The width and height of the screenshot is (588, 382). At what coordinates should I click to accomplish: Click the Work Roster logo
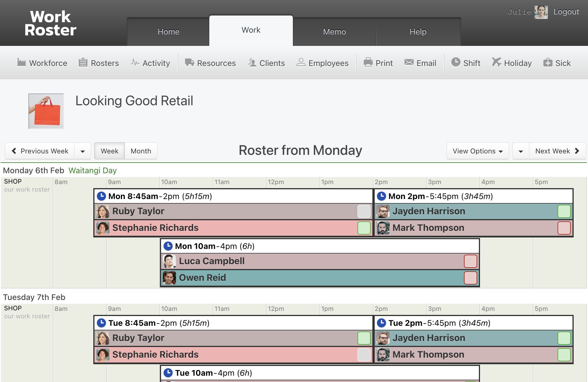coord(51,24)
